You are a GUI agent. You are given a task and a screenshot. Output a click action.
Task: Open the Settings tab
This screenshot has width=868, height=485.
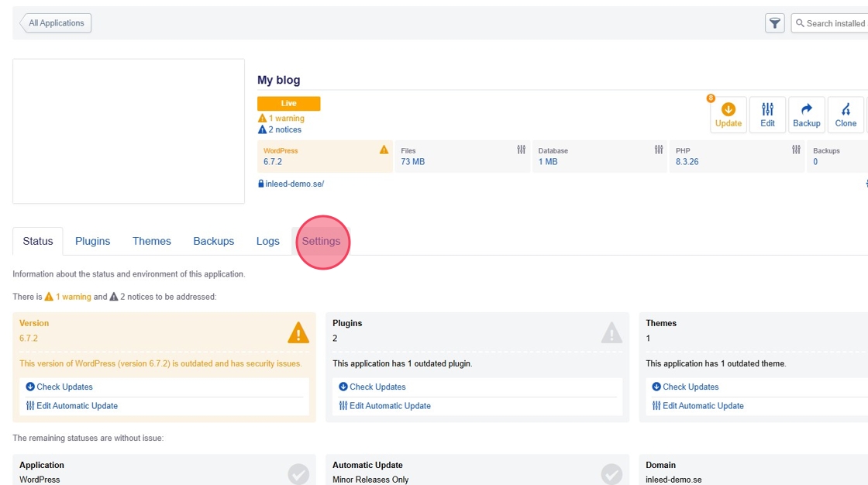click(x=321, y=241)
